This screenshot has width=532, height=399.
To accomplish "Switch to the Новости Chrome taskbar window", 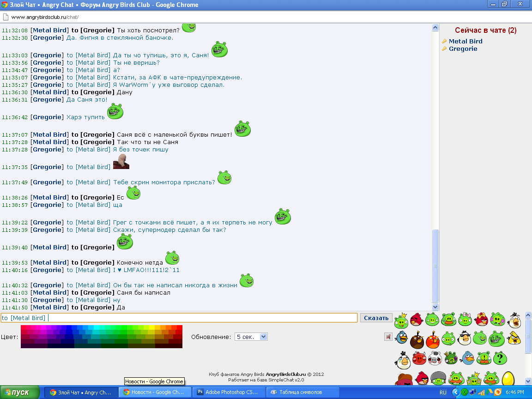I will click(154, 392).
